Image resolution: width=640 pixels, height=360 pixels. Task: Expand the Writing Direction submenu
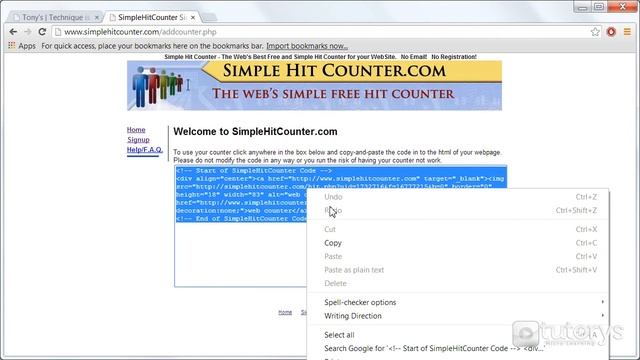tap(458, 316)
